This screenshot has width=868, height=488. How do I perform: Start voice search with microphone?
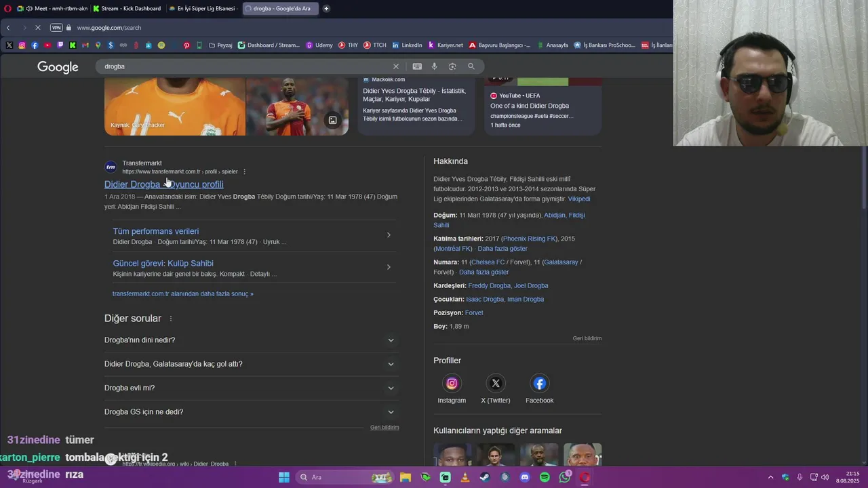pos(435,66)
